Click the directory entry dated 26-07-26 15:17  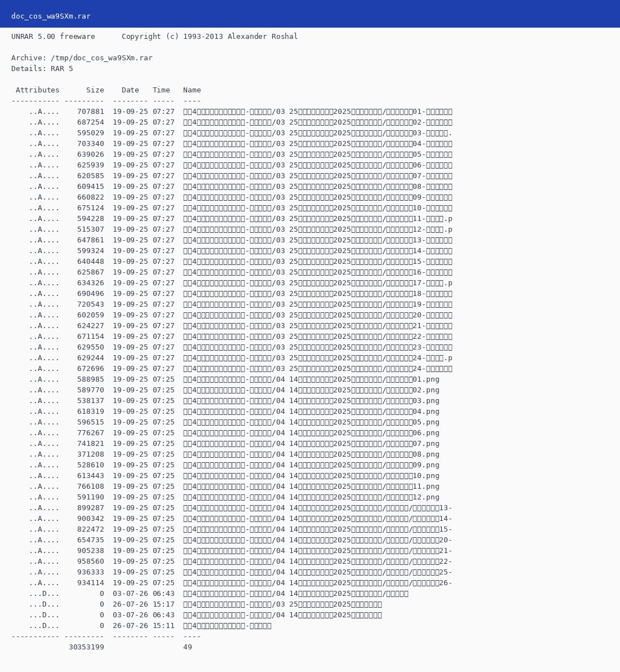click(197, 604)
